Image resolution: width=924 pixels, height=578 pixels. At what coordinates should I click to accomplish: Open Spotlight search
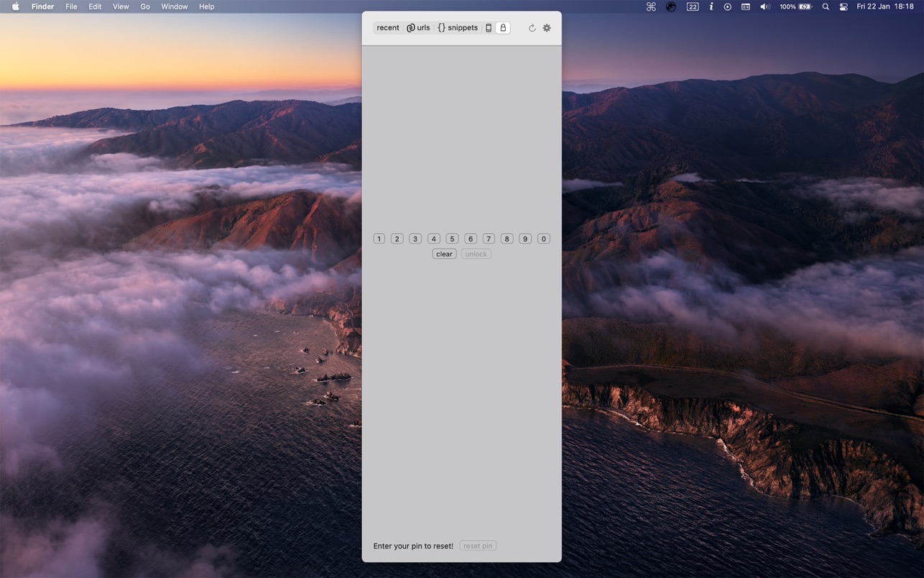click(x=826, y=6)
